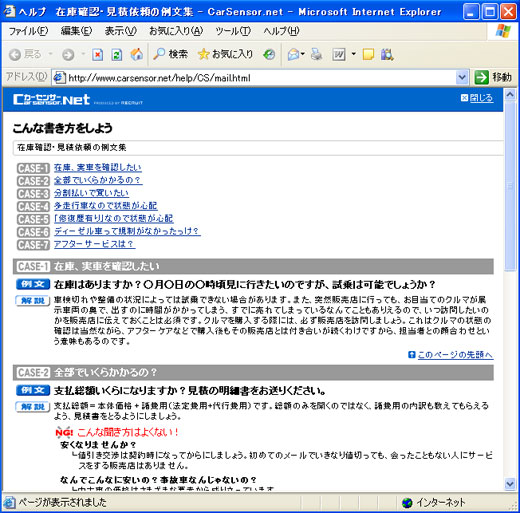The image size is (520, 513).
Task: Click the Forward arrow icon
Action: pos(68,54)
